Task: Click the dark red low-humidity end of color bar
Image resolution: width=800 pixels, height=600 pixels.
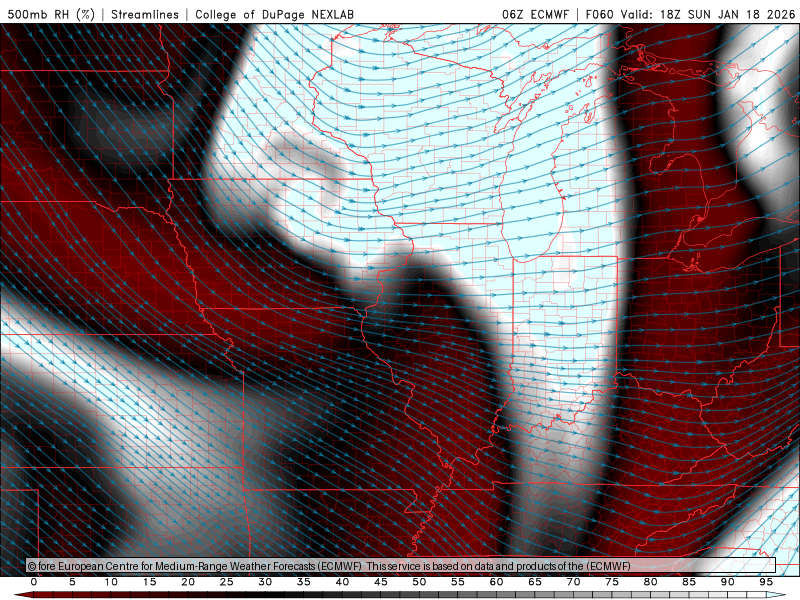Action: point(24,595)
